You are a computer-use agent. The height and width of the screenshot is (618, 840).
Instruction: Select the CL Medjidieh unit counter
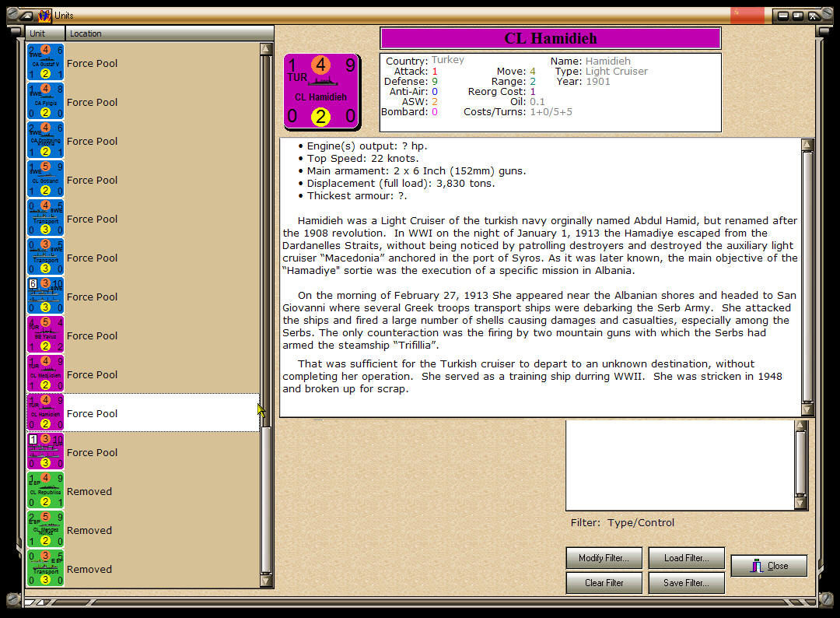coord(46,374)
